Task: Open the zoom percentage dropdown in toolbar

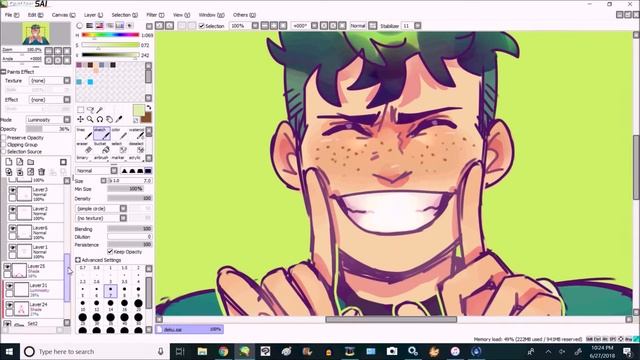Action: coord(255,26)
